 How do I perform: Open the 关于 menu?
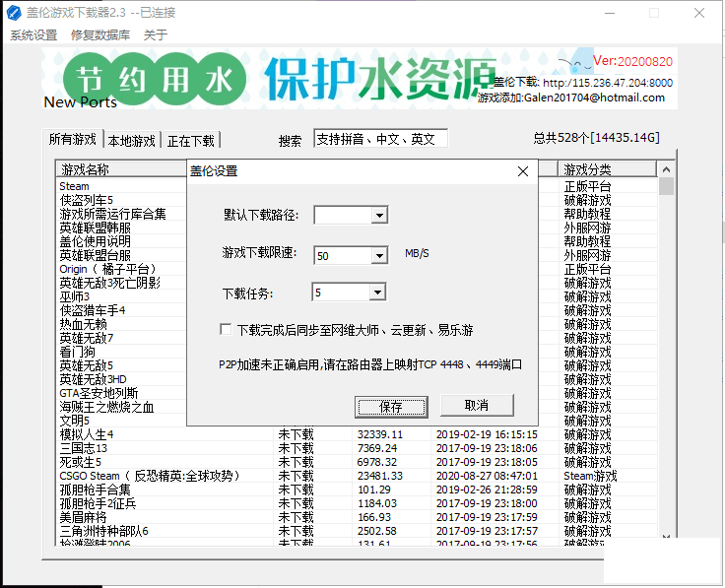(x=155, y=35)
